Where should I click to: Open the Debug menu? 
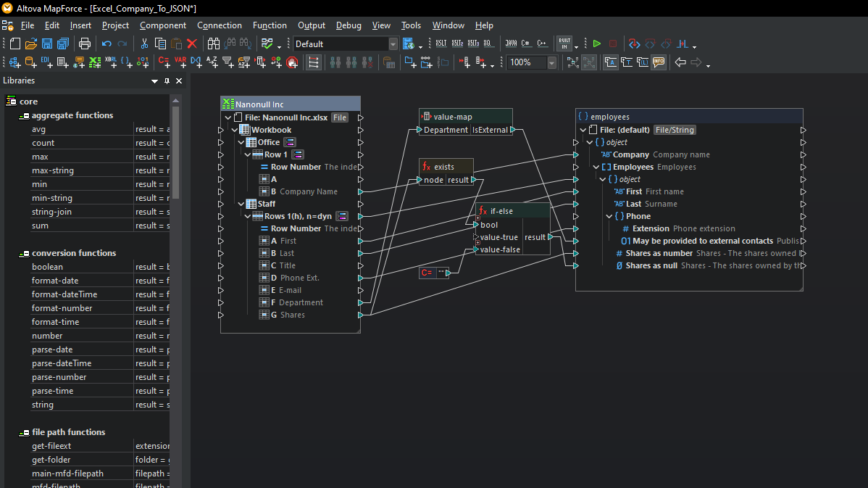(x=349, y=25)
